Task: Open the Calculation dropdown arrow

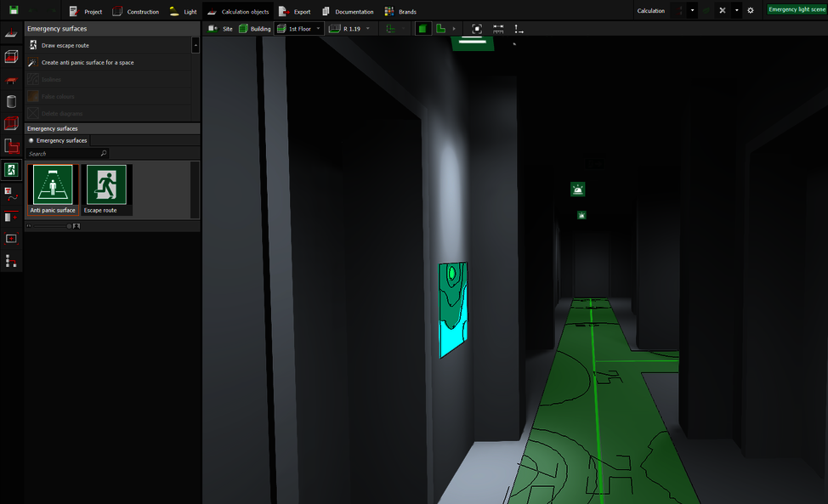Action: tap(693, 10)
